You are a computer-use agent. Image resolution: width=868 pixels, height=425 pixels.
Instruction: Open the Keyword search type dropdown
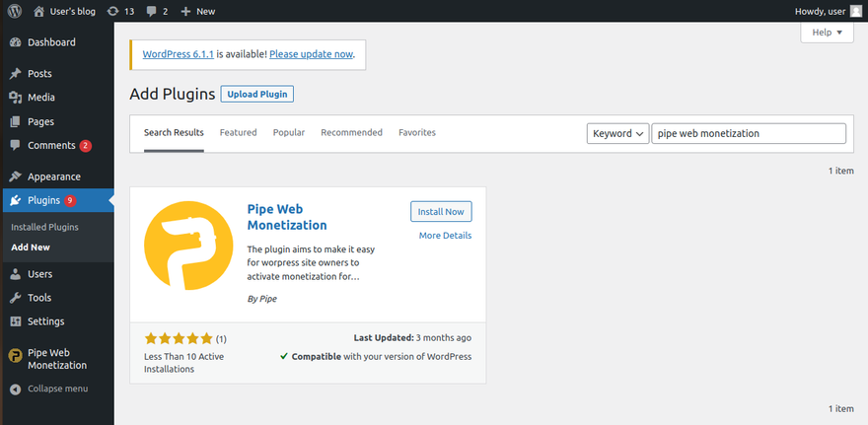coord(617,133)
